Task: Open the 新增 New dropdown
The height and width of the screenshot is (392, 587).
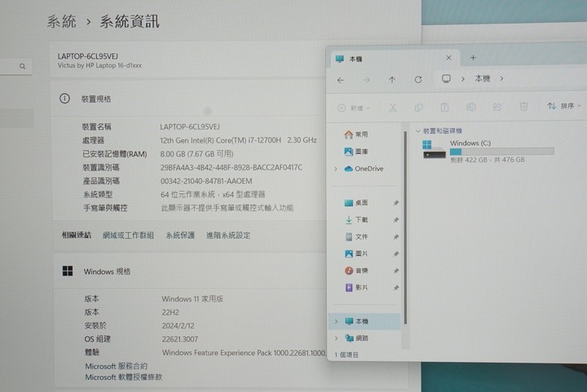Action: click(x=354, y=108)
